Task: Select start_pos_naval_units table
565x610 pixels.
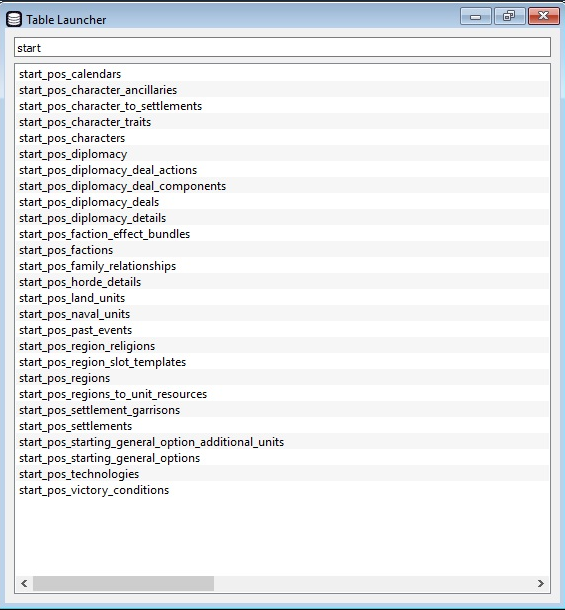Action: click(282, 314)
